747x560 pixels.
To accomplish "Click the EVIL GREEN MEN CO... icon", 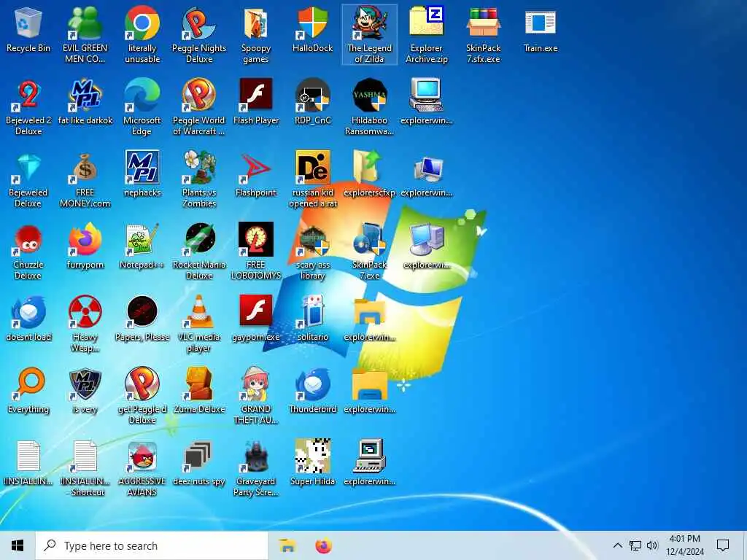I will pos(85,23).
